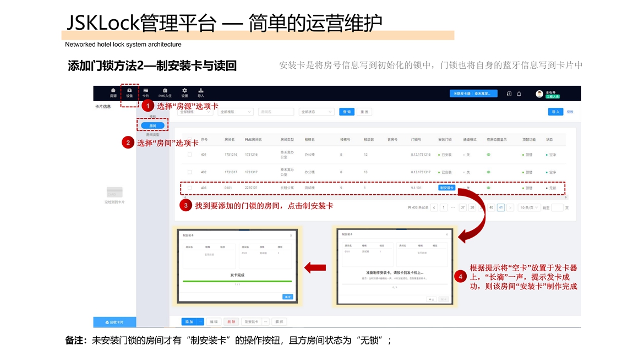This screenshot has width=644, height=362.
Task: Open the 设置 gear icon in navbar
Action: point(185,92)
